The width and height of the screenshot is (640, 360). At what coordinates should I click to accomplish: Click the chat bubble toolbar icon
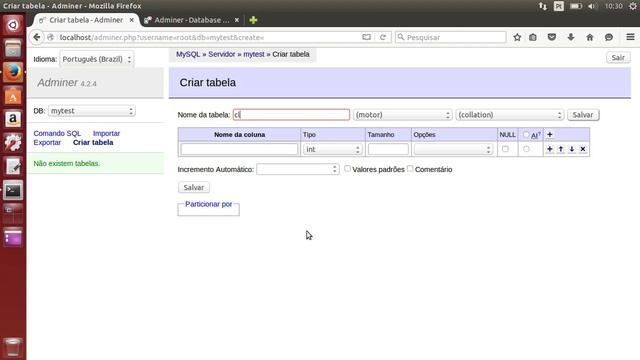coord(609,37)
